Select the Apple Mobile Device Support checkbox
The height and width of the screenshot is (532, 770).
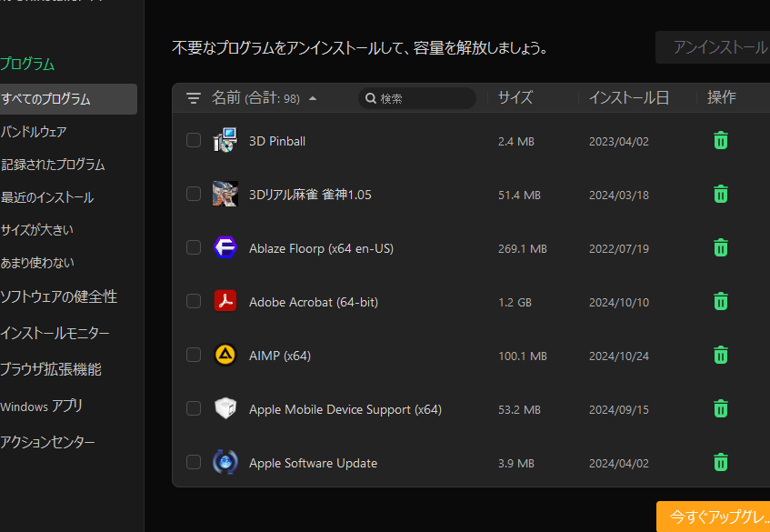pyautogui.click(x=194, y=408)
